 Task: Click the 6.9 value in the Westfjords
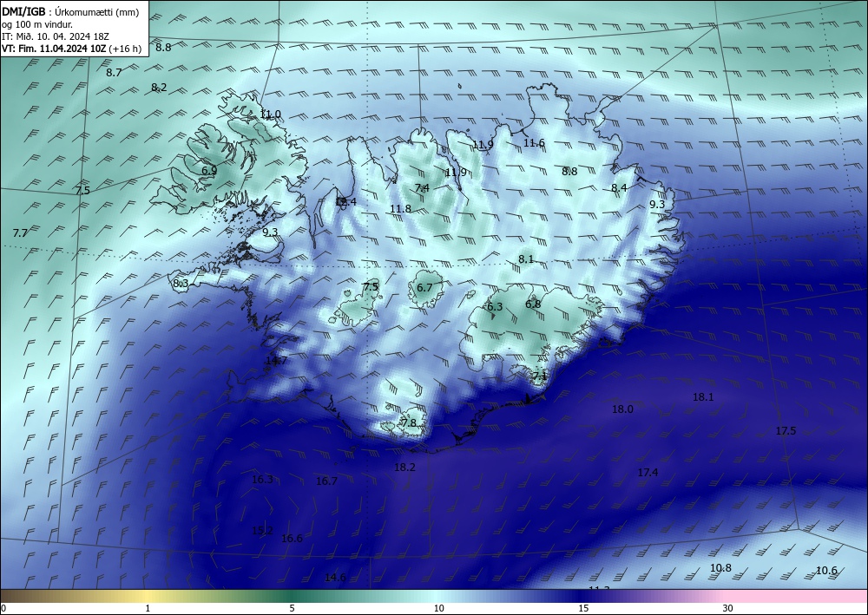pos(209,171)
